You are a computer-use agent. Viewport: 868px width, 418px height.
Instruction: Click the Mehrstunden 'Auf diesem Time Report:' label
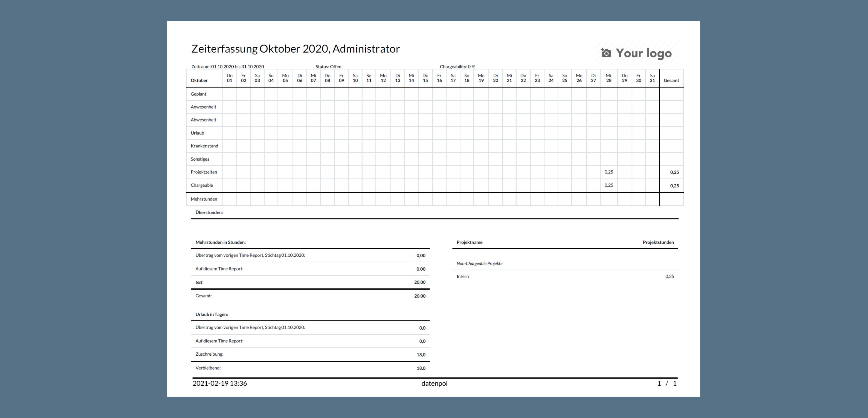coord(219,269)
